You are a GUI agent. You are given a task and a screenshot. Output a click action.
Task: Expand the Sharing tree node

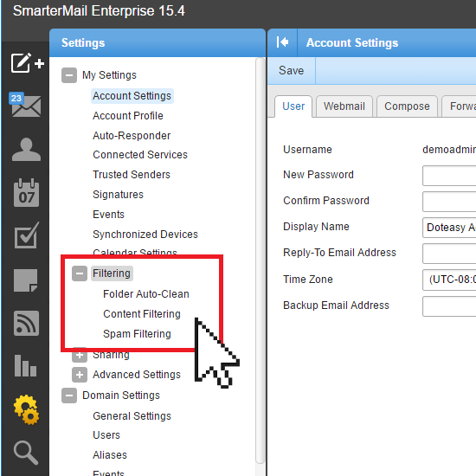(x=80, y=355)
